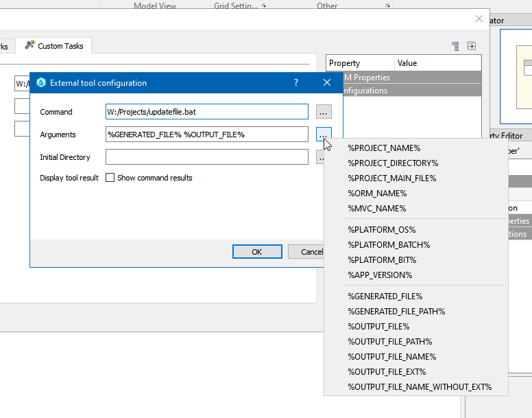Click the Value column header
This screenshot has height=418, width=532.
coord(437,63)
